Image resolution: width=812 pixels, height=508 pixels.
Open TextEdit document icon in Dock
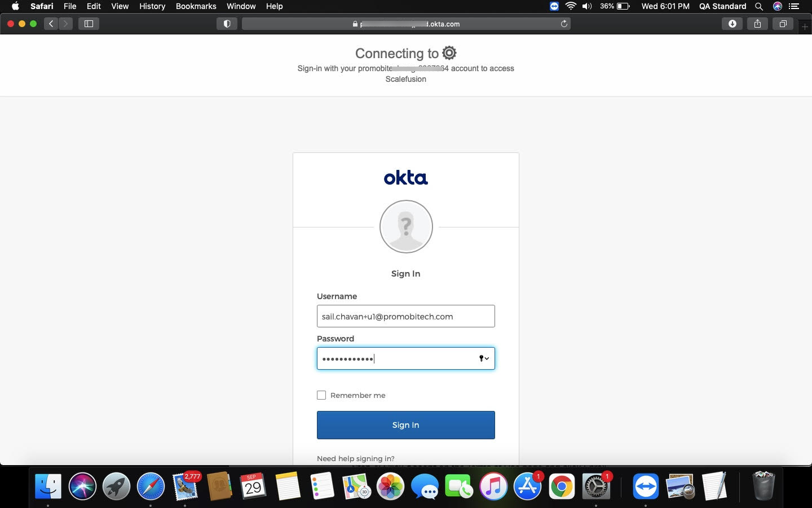point(714,486)
